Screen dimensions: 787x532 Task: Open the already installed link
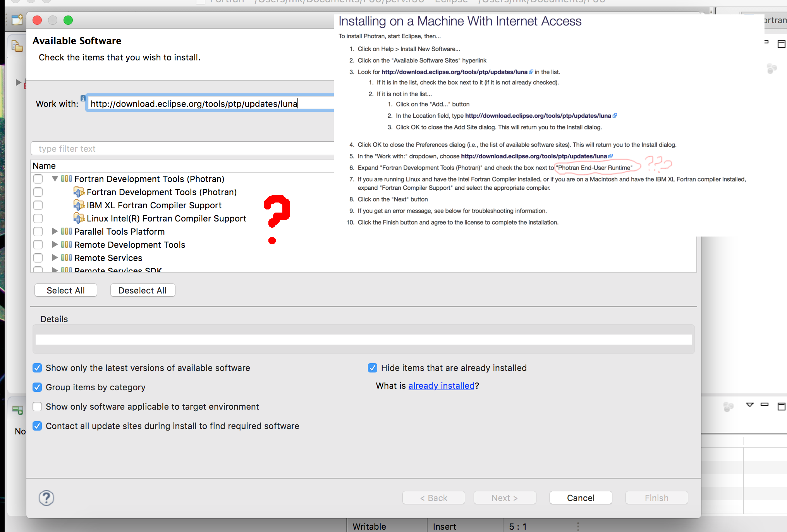[441, 386]
